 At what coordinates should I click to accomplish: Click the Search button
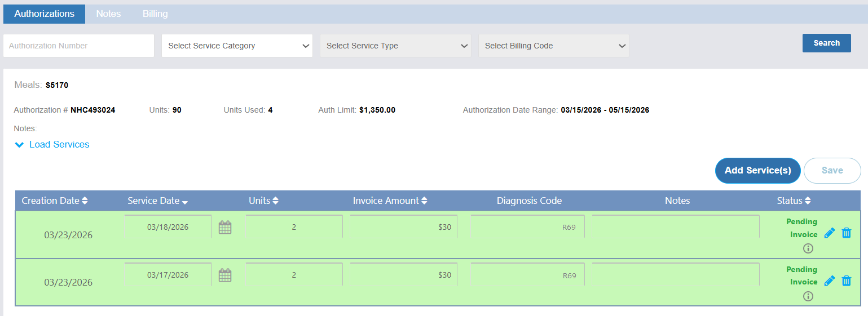click(826, 43)
